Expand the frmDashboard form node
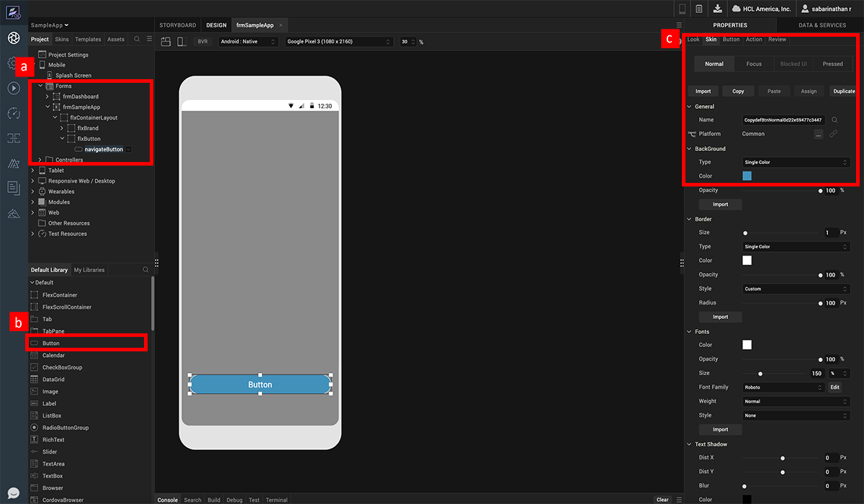The image size is (864, 504). 48,96
